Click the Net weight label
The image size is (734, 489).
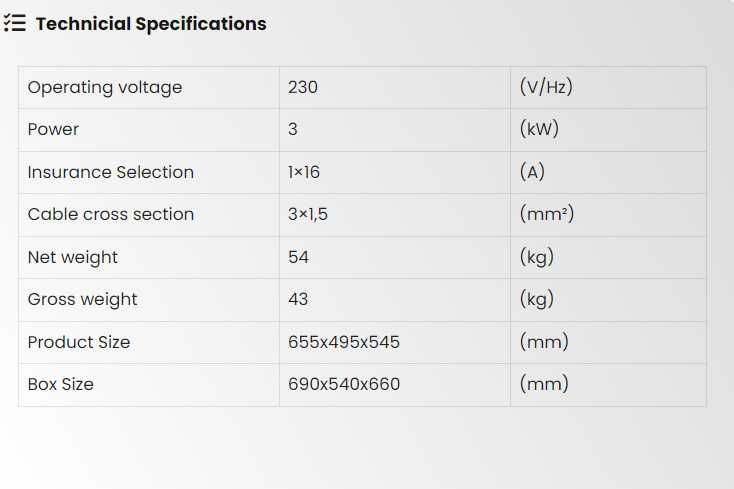pos(73,257)
